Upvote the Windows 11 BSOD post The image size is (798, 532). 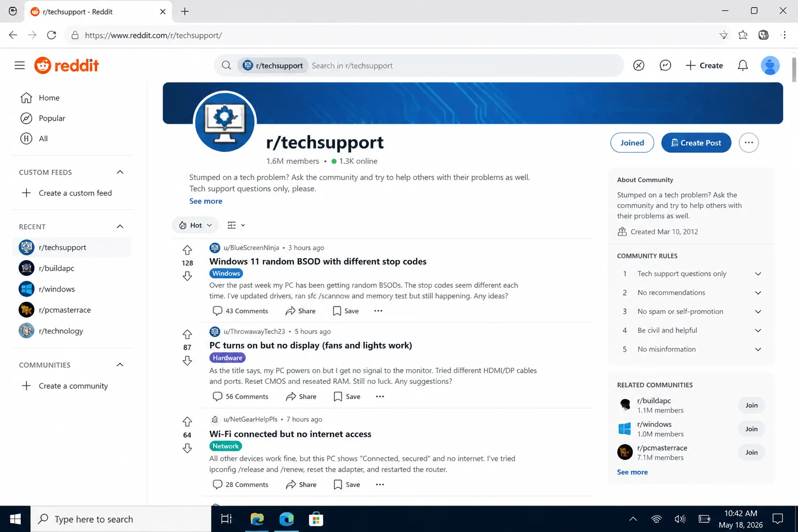(x=188, y=250)
